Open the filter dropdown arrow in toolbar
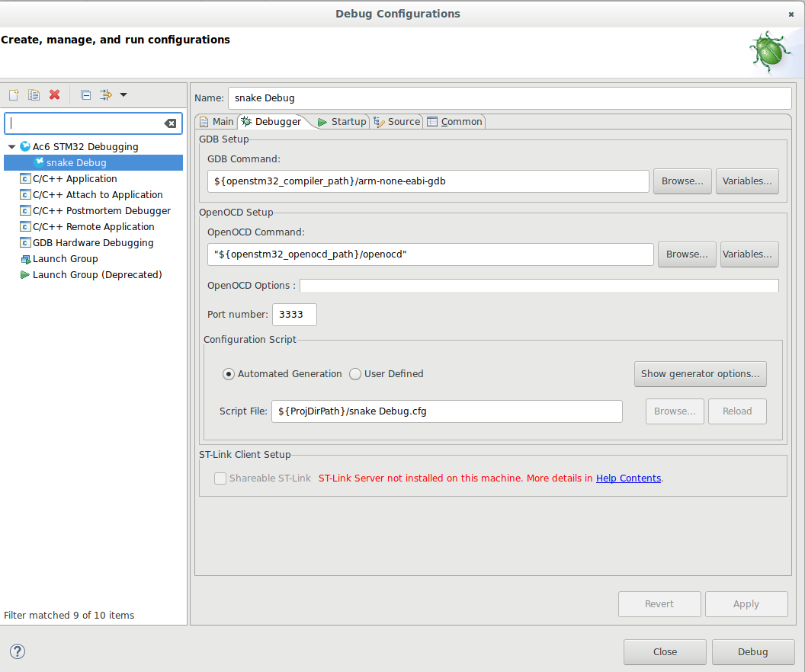Viewport: 805px width, 672px height. click(123, 95)
